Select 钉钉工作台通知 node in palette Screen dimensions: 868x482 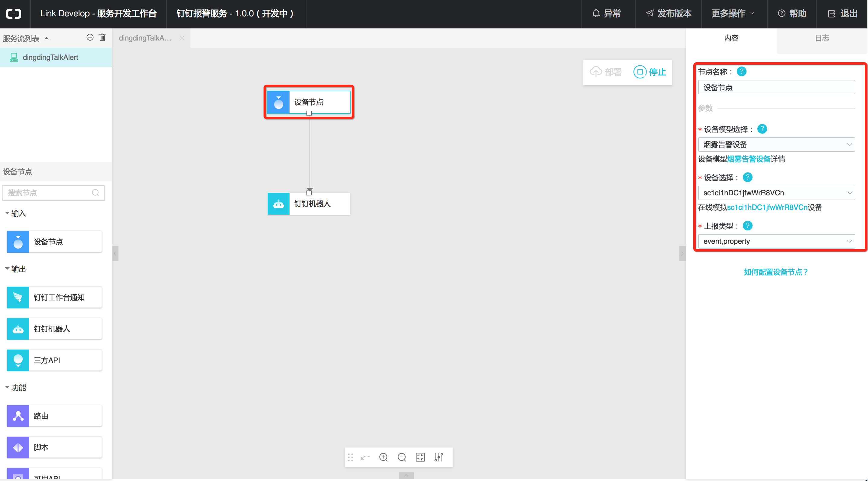[x=55, y=297]
